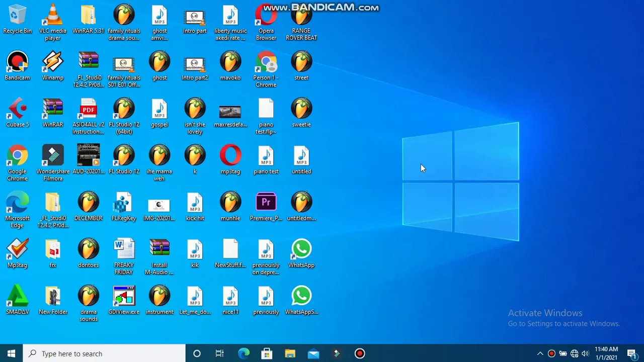The image size is (644, 362).
Task: Select the Opera Browser desktop shortcut
Action: pyautogui.click(x=266, y=23)
